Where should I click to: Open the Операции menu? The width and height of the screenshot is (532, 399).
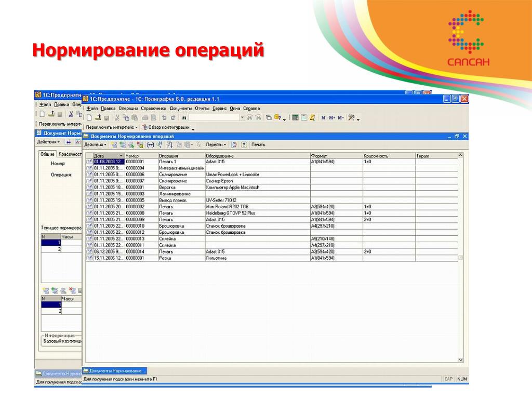pos(128,109)
